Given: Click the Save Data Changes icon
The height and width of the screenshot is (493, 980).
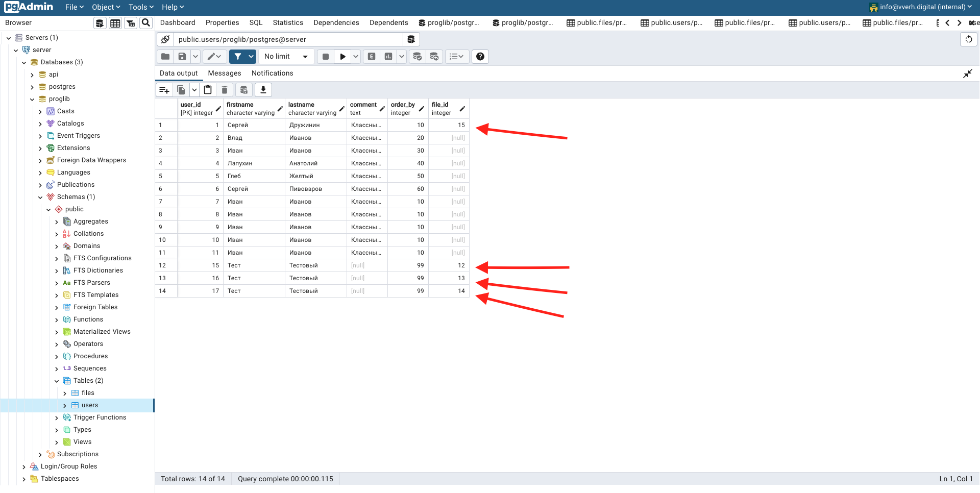Looking at the screenshot, I should [x=244, y=90].
